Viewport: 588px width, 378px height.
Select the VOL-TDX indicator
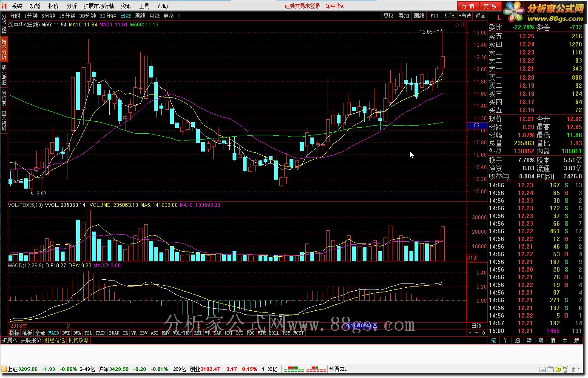[182, 333]
